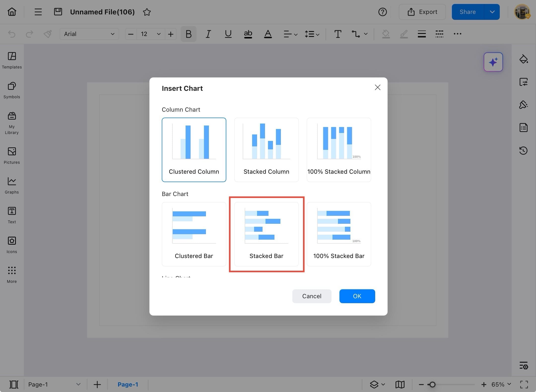Open the Symbols library panel
This screenshot has width=536, height=392.
11,90
